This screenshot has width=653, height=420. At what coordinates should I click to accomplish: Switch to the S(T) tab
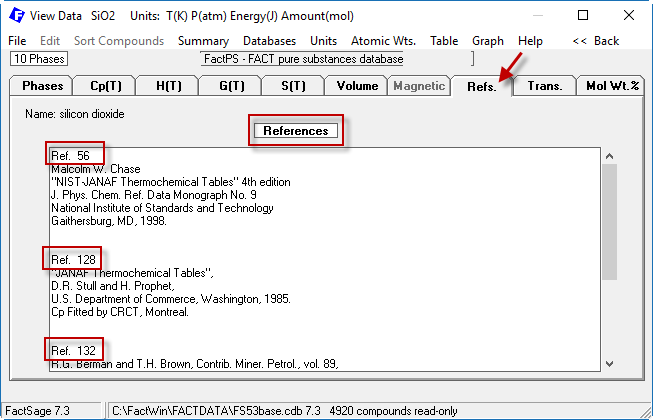(293, 86)
